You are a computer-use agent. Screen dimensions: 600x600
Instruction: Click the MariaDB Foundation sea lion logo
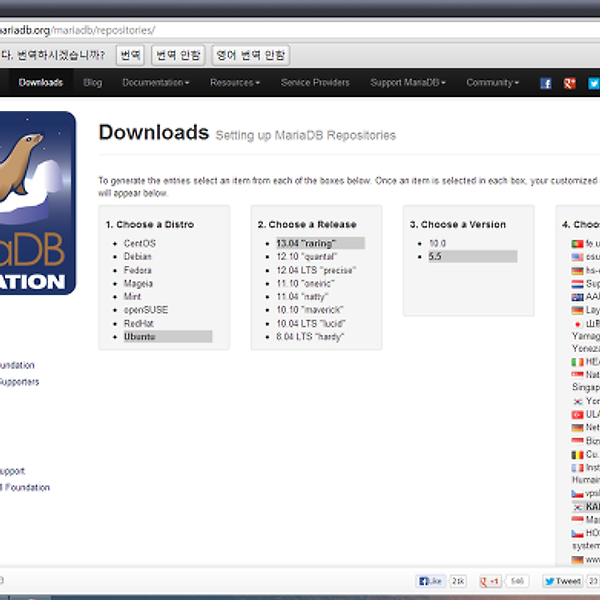point(38,203)
